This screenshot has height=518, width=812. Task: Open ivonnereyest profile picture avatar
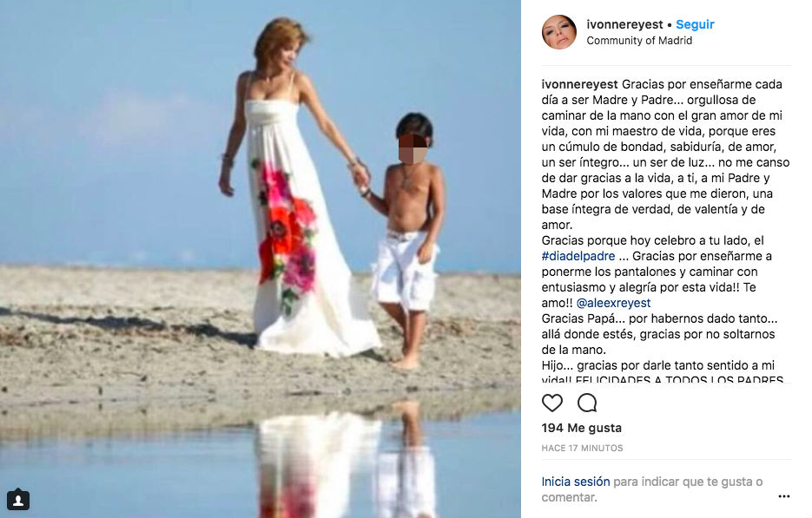point(558,32)
